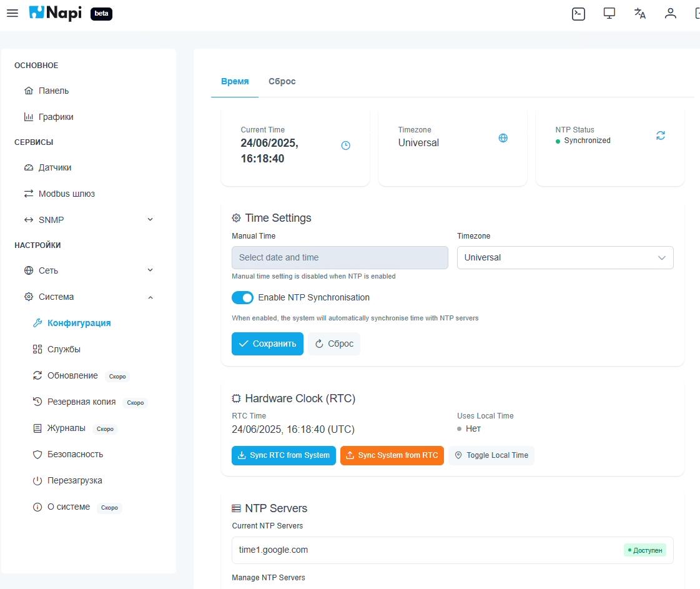
Task: Click the hamburger menu icon
Action: tap(12, 13)
